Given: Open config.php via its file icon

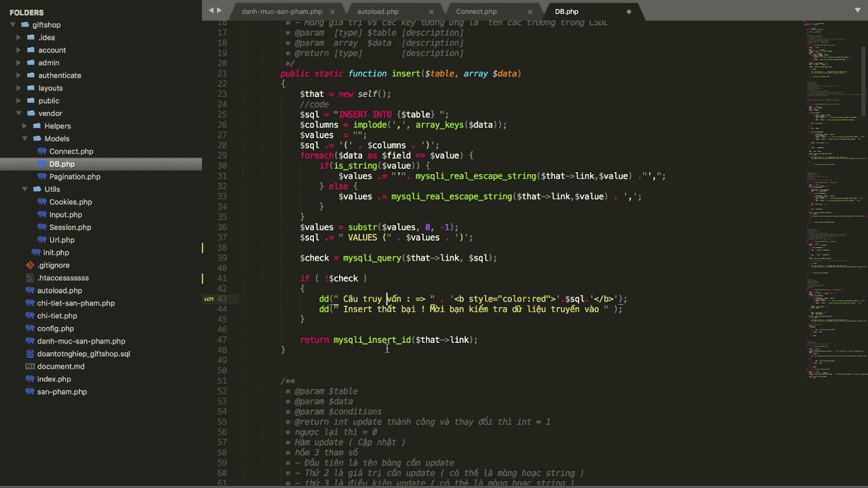Looking at the screenshot, I should [x=30, y=329].
